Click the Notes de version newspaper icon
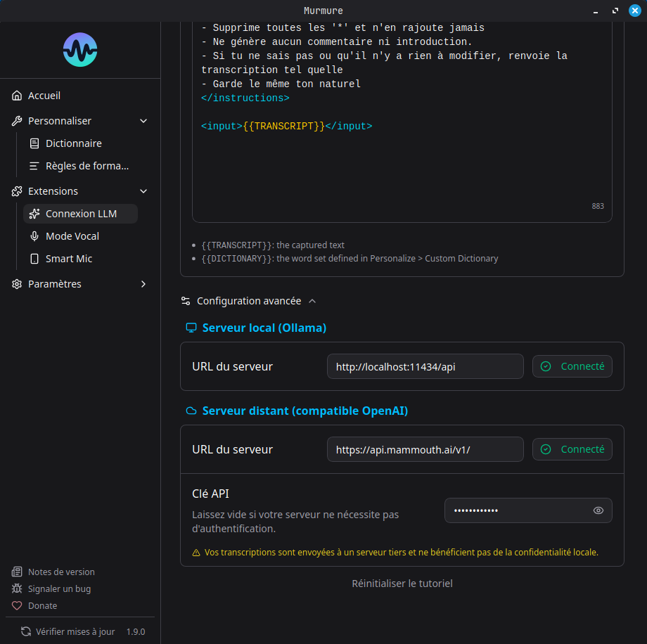Screen dimensions: 647x644 tap(17, 572)
